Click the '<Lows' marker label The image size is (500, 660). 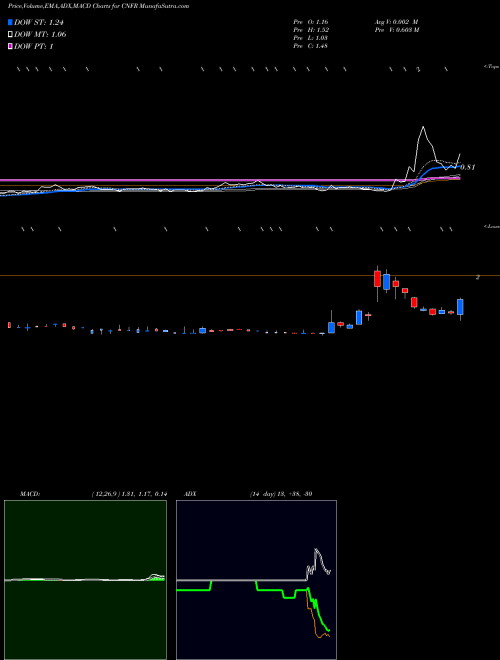pos(492,226)
